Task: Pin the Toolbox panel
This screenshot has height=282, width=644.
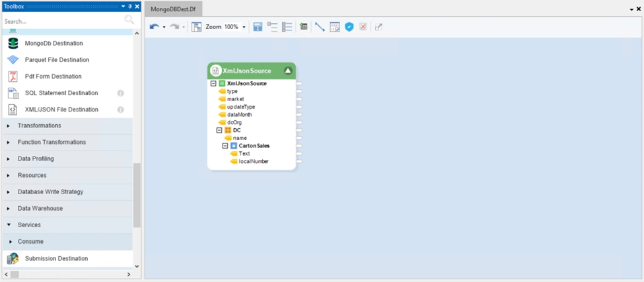Action: click(130, 6)
